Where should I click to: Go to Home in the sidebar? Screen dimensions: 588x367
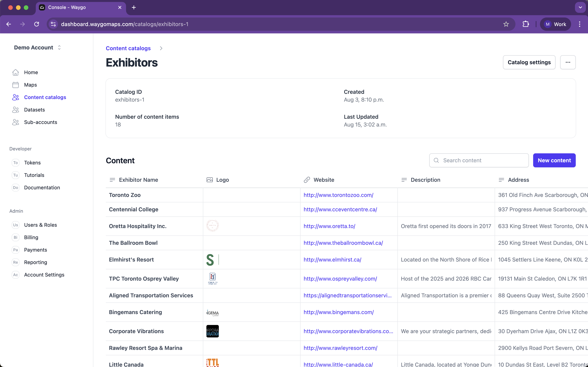coord(31,72)
